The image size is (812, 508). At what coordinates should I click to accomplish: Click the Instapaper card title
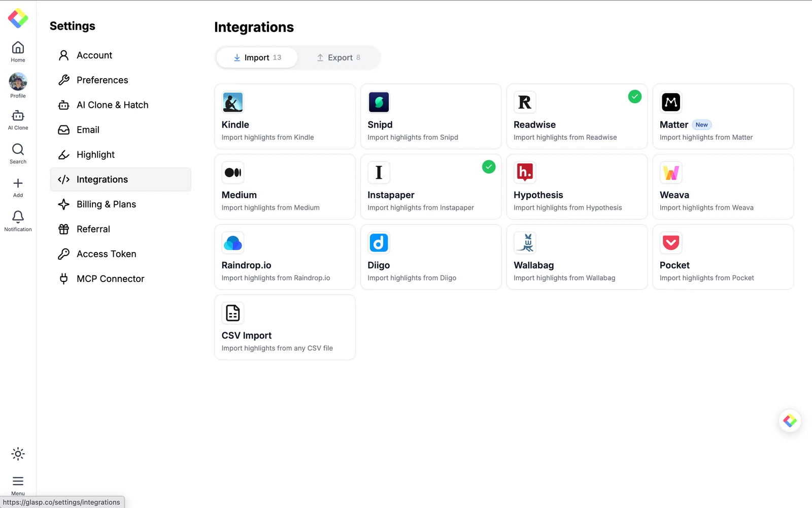point(391,195)
